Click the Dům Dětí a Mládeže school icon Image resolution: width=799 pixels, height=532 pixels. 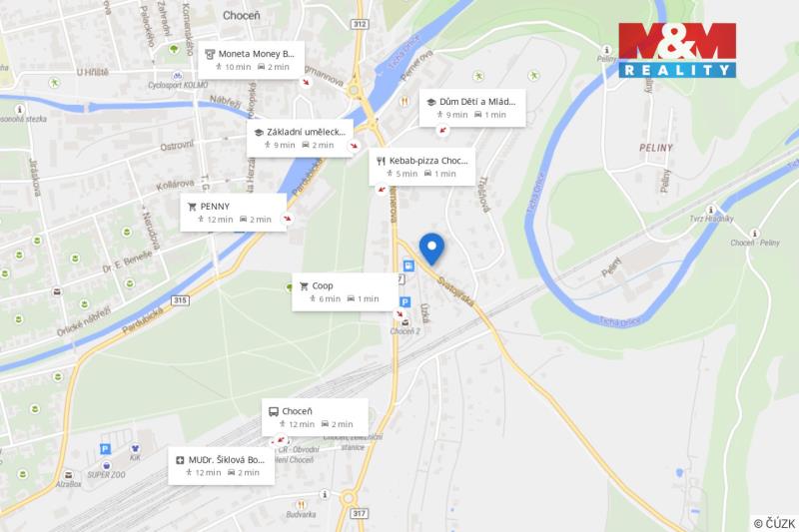pyautogui.click(x=431, y=102)
